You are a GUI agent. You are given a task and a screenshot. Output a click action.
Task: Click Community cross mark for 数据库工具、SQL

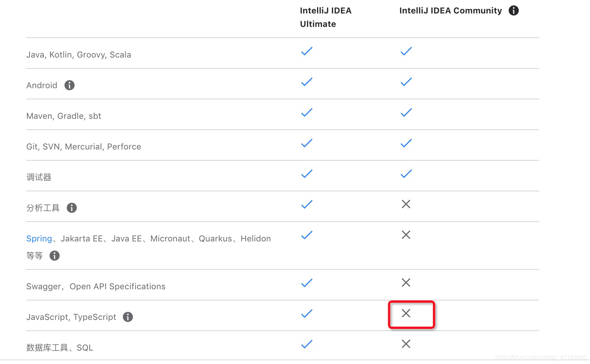pyautogui.click(x=406, y=344)
